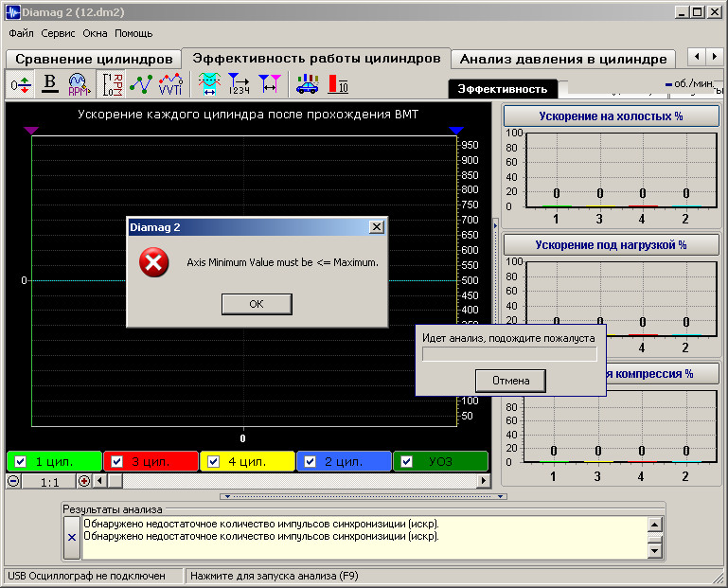Open the RPM magnifier zoom tool
728x588 pixels.
click(79, 84)
